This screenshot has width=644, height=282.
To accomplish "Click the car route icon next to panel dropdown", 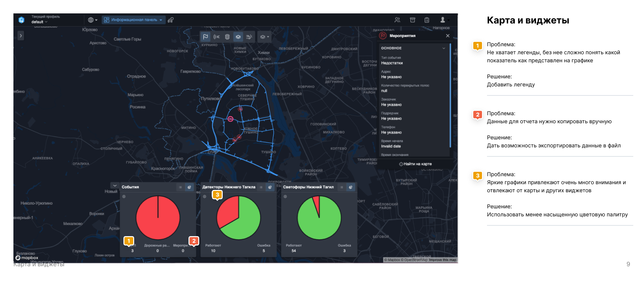I will point(170,20).
